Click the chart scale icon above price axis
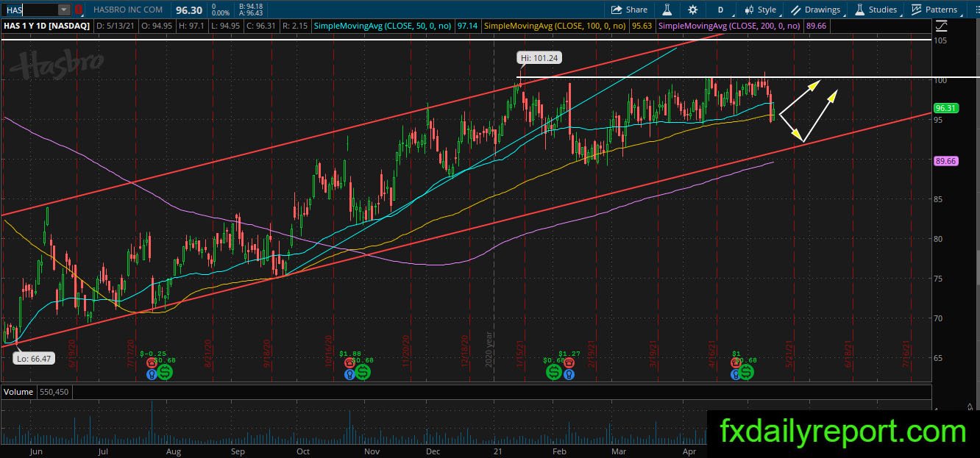This screenshot has width=980, height=458. pos(941,26)
